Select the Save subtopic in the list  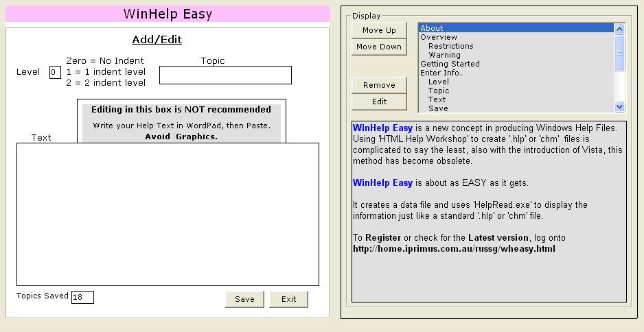(516, 108)
